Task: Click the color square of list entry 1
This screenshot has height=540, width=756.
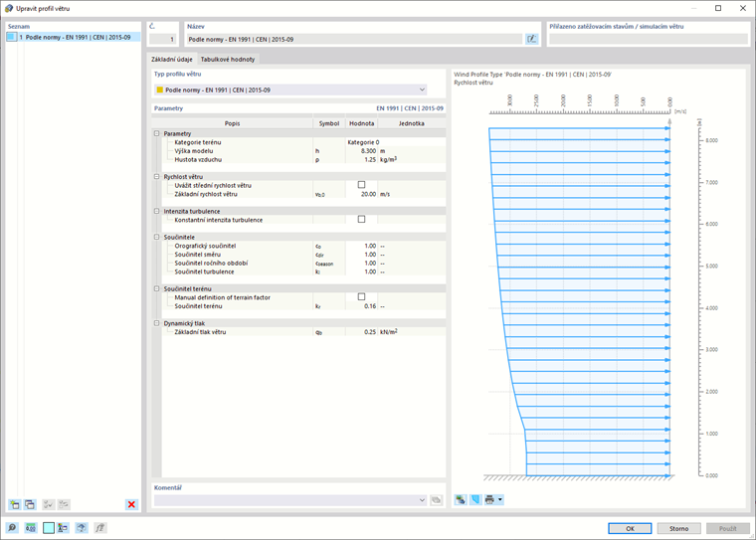Action: coord(12,37)
